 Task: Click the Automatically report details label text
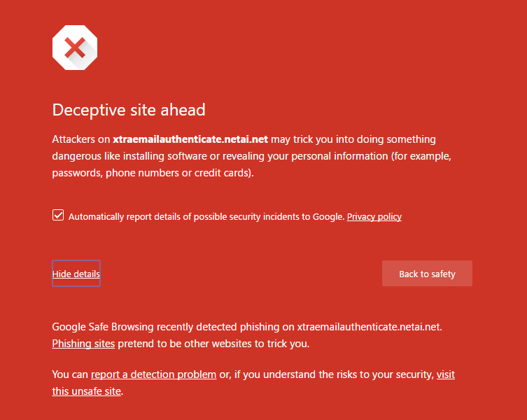pyautogui.click(x=206, y=216)
